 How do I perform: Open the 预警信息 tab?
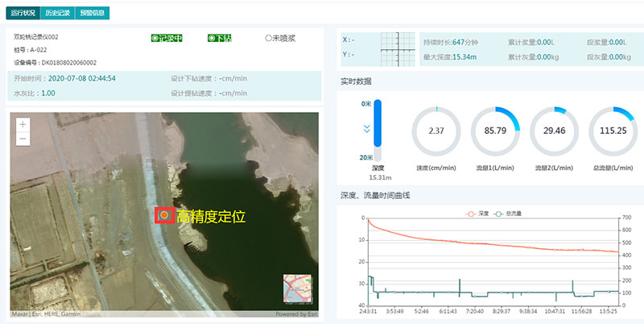tap(92, 13)
